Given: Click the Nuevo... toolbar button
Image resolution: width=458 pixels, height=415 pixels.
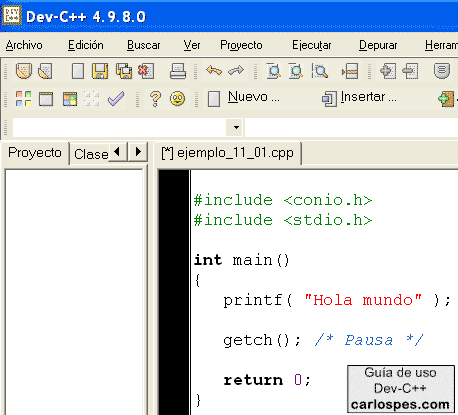Looking at the screenshot, I should point(244,99).
